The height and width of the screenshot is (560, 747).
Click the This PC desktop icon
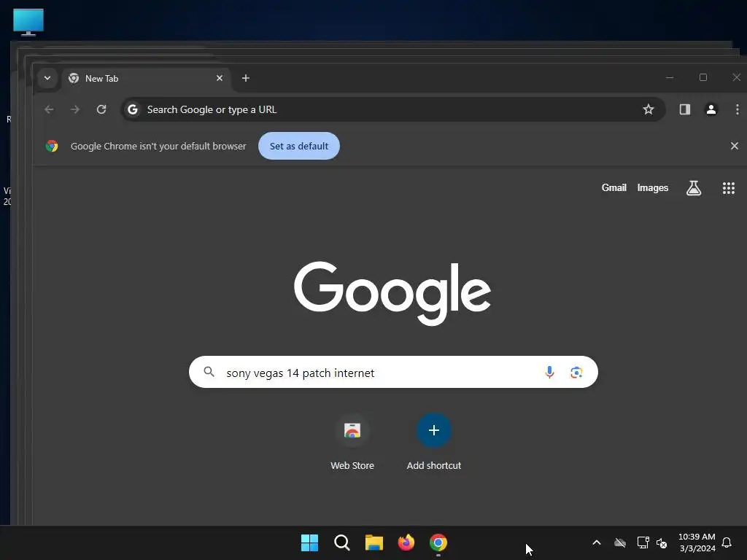pyautogui.click(x=28, y=22)
